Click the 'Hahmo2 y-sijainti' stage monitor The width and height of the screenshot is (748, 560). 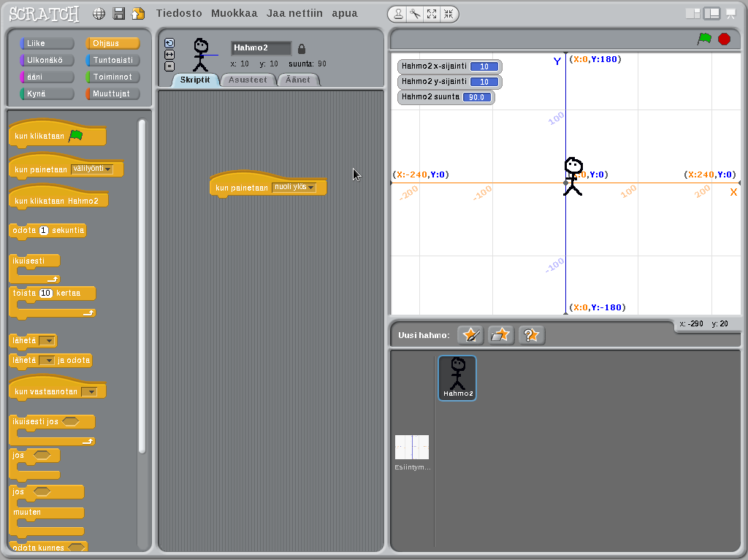pyautogui.click(x=449, y=82)
